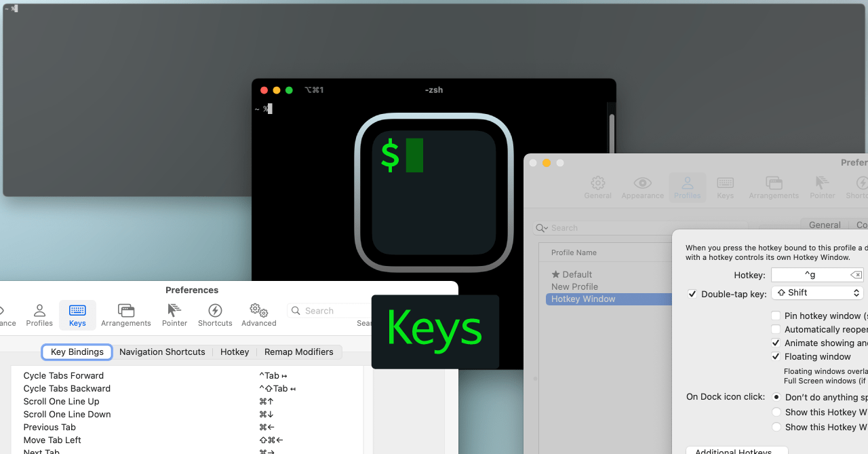The width and height of the screenshot is (868, 454).
Task: Open Appearance pane in back Preferences window
Action: point(642,187)
